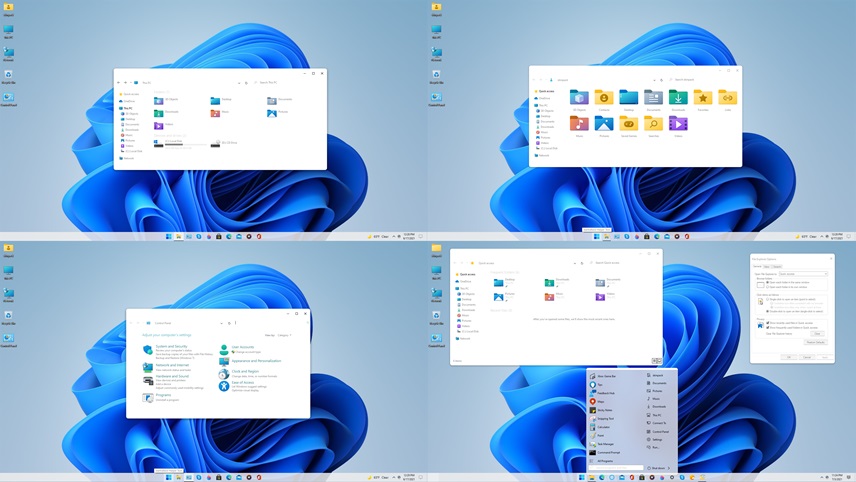Open the large 3D Objects folder in user folder window

click(x=579, y=97)
